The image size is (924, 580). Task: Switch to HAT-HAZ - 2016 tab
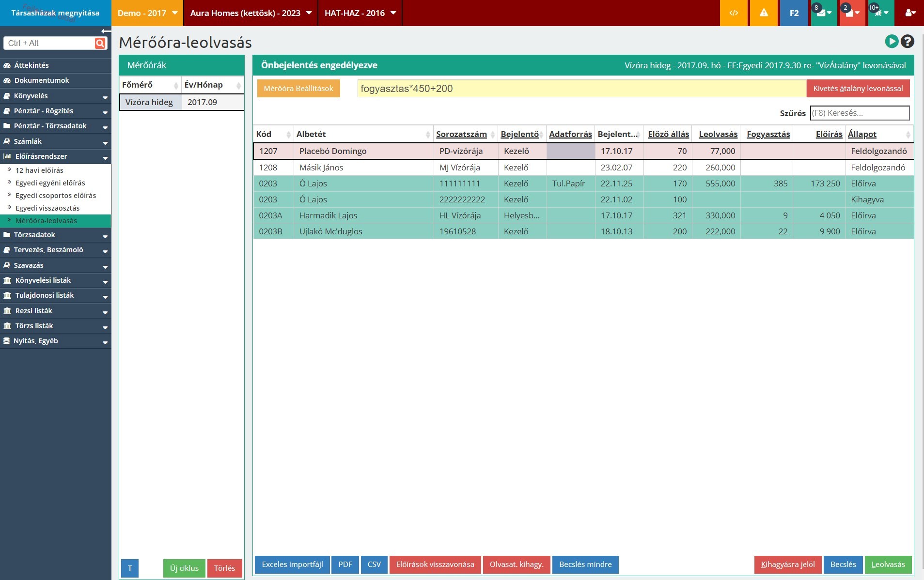(x=360, y=13)
